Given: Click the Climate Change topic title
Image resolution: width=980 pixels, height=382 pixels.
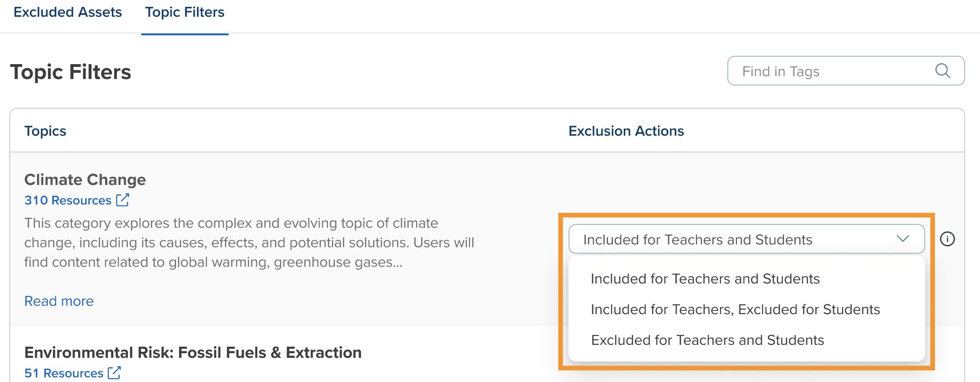Looking at the screenshot, I should pyautogui.click(x=85, y=180).
